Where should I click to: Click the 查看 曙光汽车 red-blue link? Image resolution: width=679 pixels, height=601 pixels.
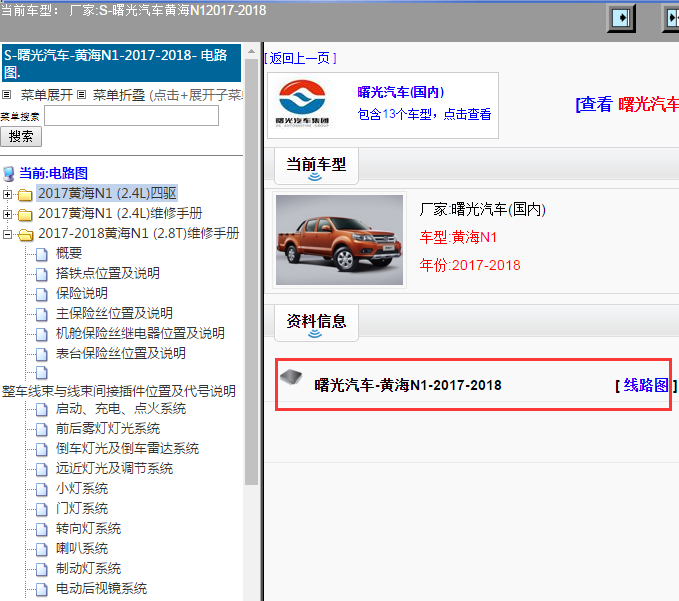tap(627, 104)
